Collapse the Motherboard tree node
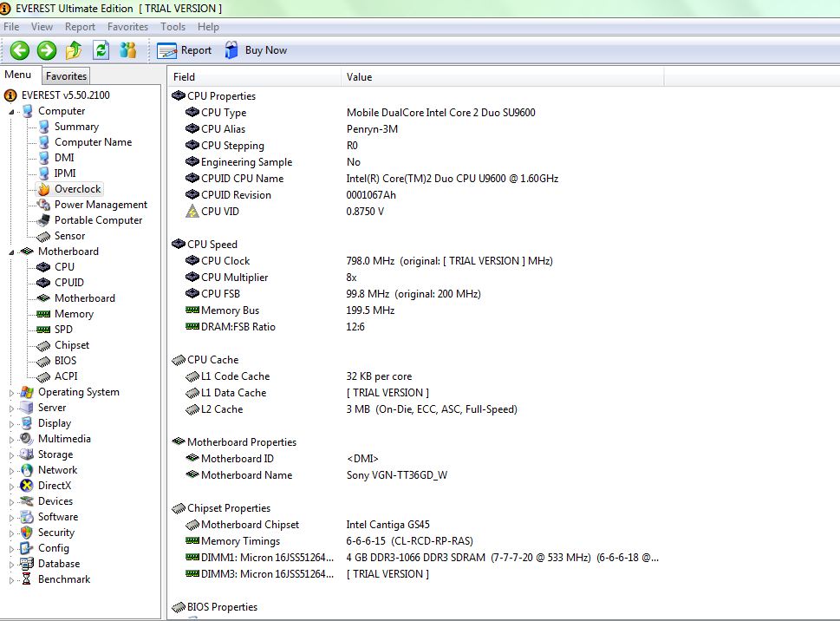The width and height of the screenshot is (840, 621). pos(11,252)
